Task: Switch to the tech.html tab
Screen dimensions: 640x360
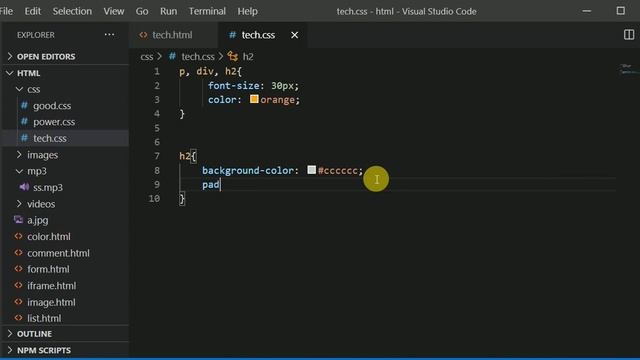Action: (173, 35)
